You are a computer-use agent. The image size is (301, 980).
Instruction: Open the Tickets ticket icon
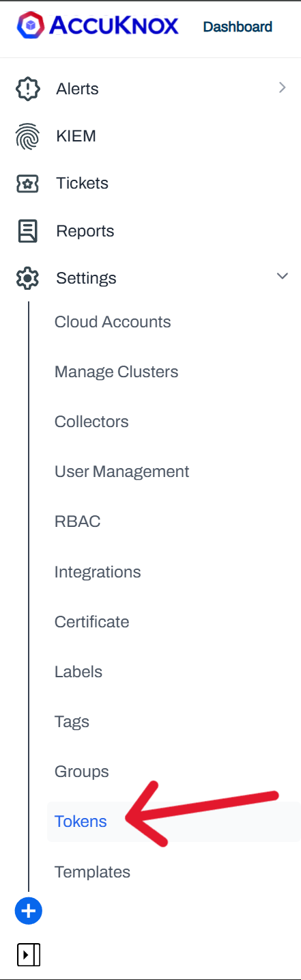coord(28,184)
